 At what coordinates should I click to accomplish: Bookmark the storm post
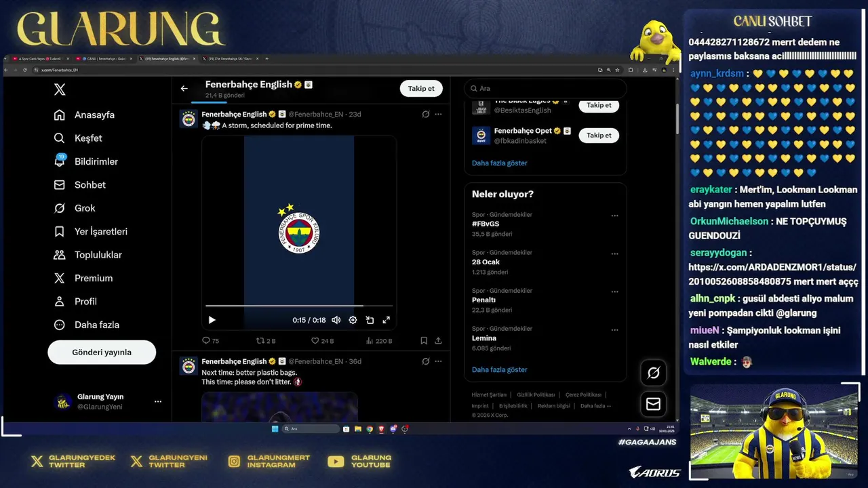(424, 340)
